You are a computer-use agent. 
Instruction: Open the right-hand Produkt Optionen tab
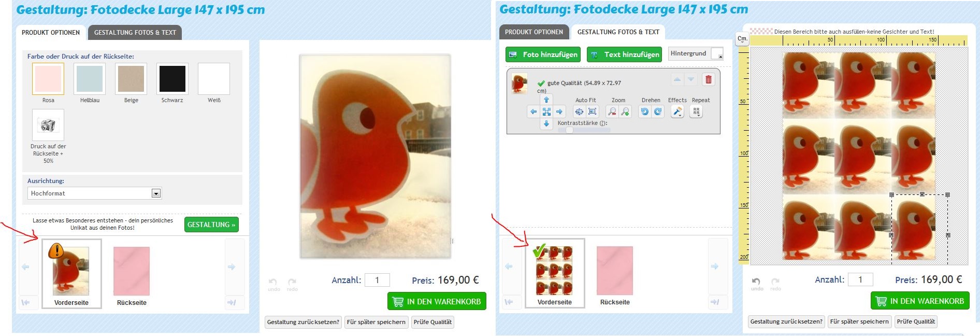pyautogui.click(x=534, y=32)
